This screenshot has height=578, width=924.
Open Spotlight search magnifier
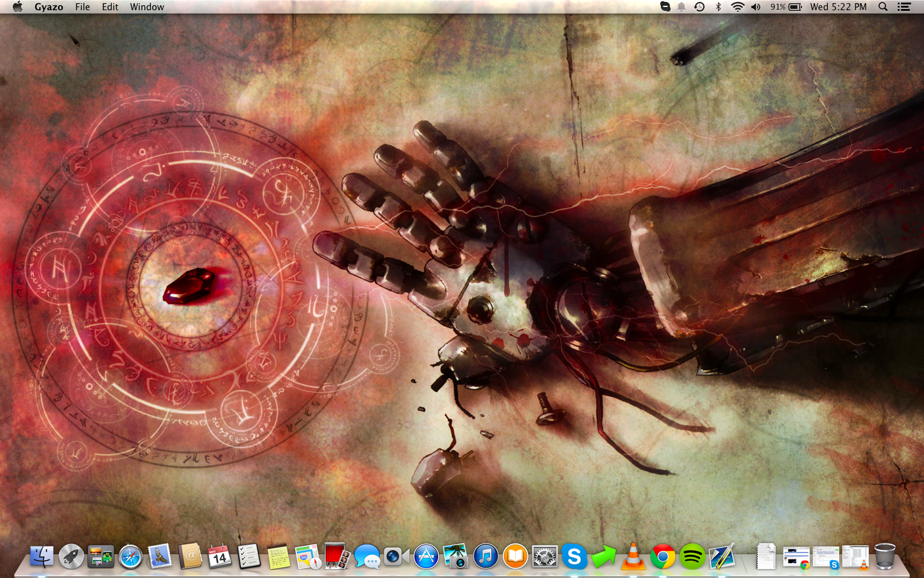883,7
